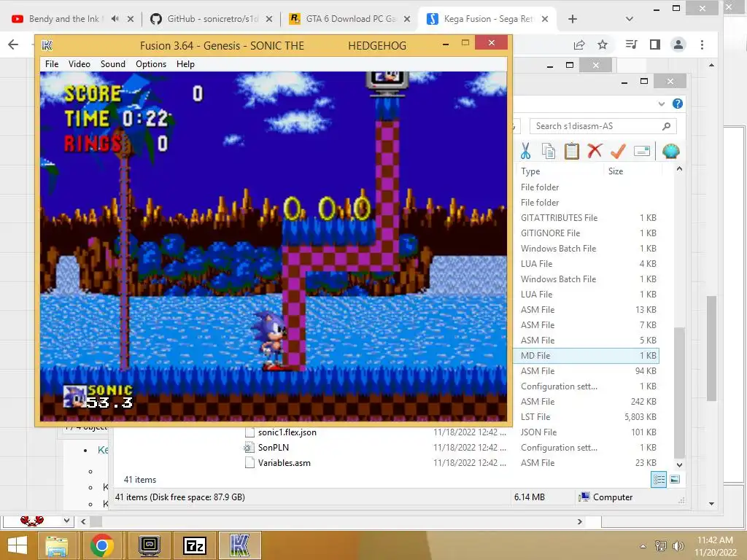Close the Kega Fusion Sega Retro tab

coord(545,19)
